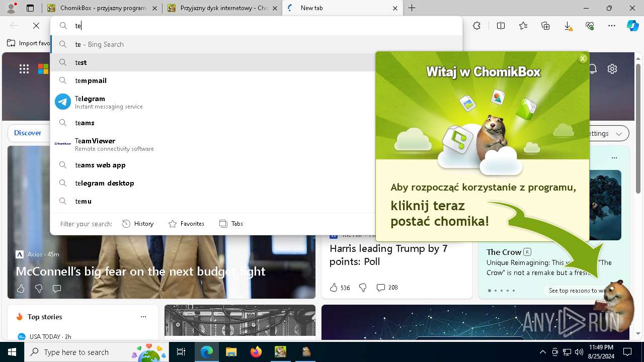This screenshot has width=644, height=362.
Task: Expand the feed settings dropdown chevron
Action: pos(619,133)
